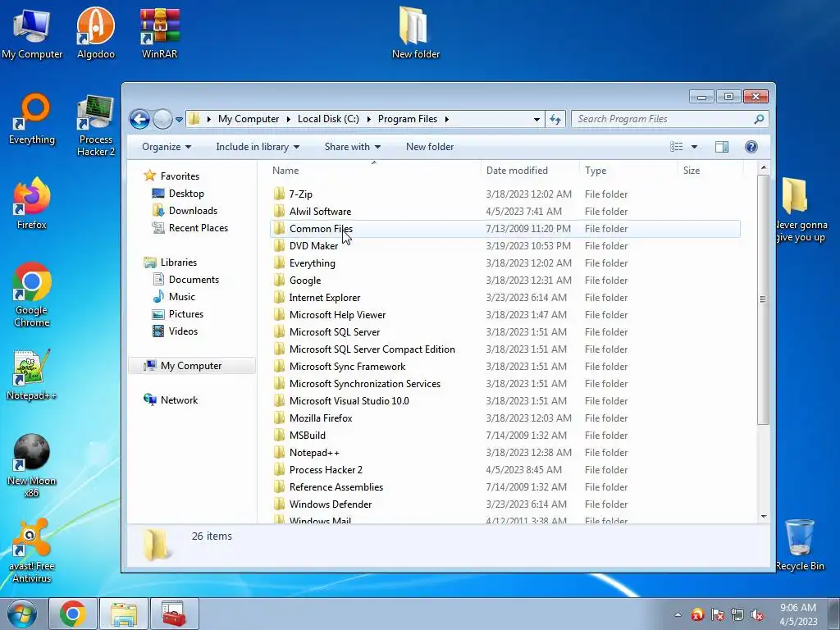Open WinRAR desktop shortcut
Viewport: 840px width, 630px height.
159,33
